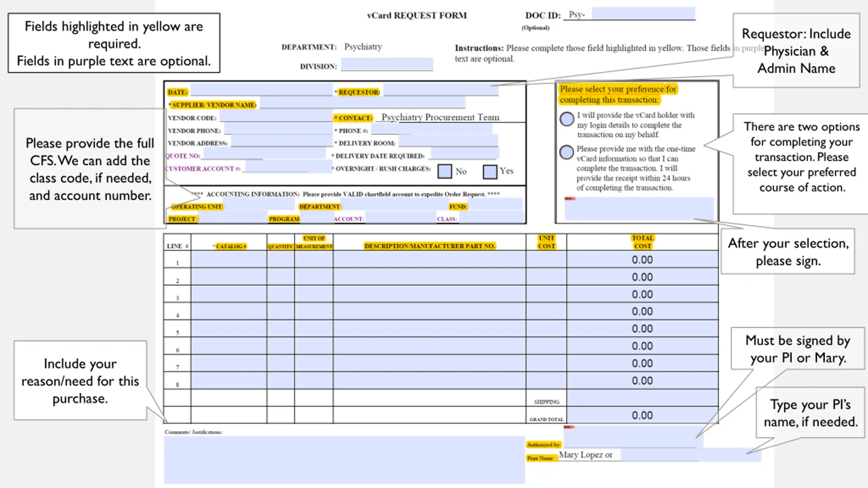This screenshot has height=488, width=868.
Task: Click the Vendor Code field
Action: coord(276,116)
